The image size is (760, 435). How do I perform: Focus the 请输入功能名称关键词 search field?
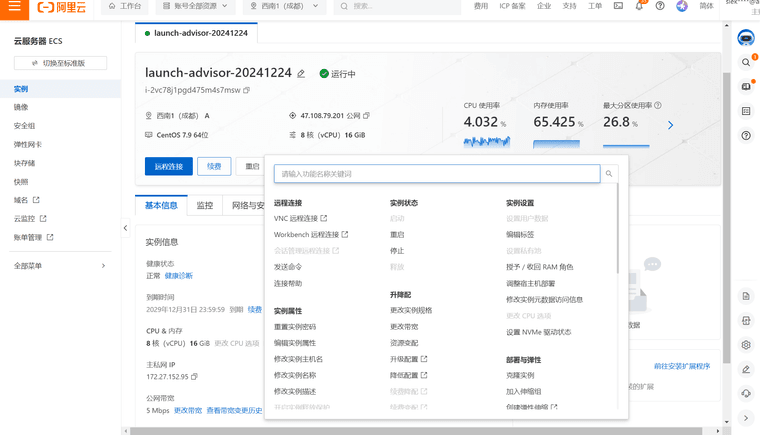pos(436,174)
